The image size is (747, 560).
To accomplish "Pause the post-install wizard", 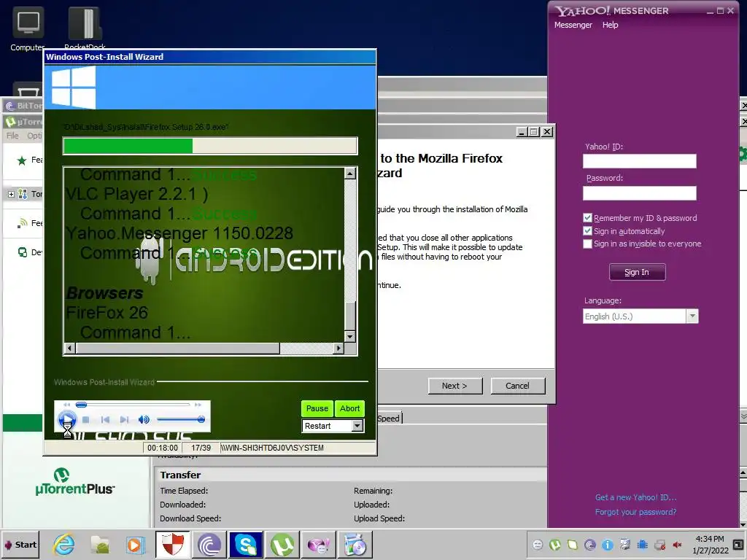I will click(317, 408).
